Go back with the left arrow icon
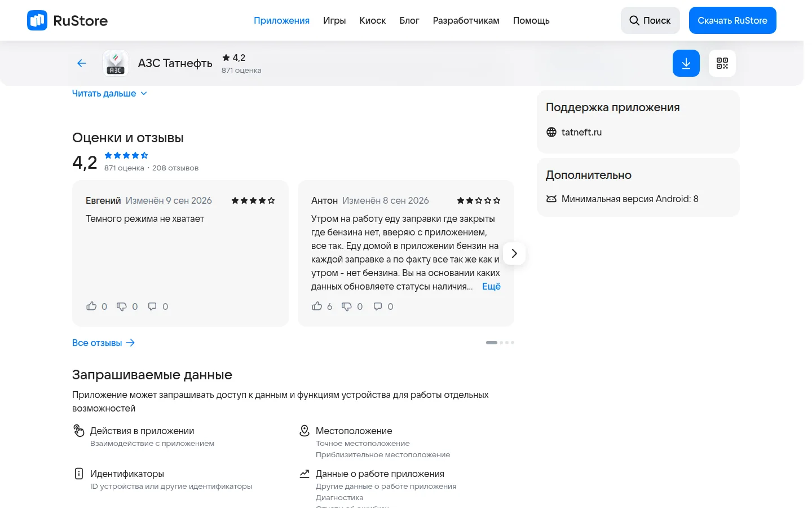The width and height of the screenshot is (812, 508). click(x=82, y=63)
